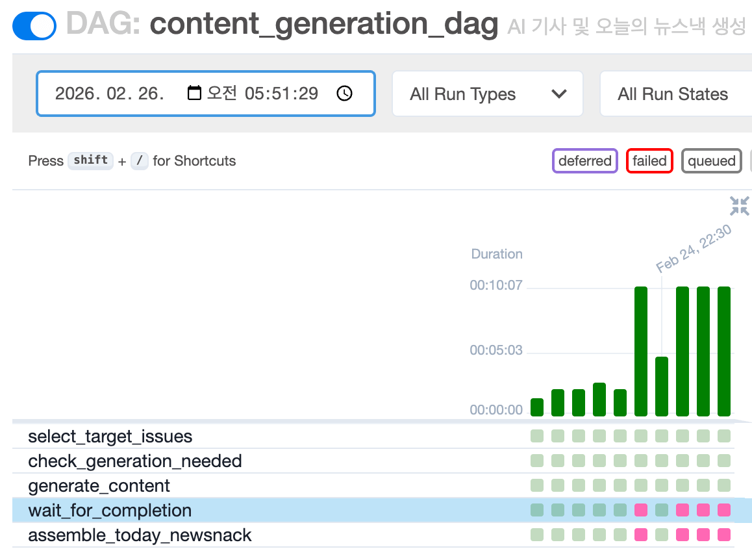Select the wait_for_completion task row
Screen dimensions: 752x560
[x=110, y=511]
